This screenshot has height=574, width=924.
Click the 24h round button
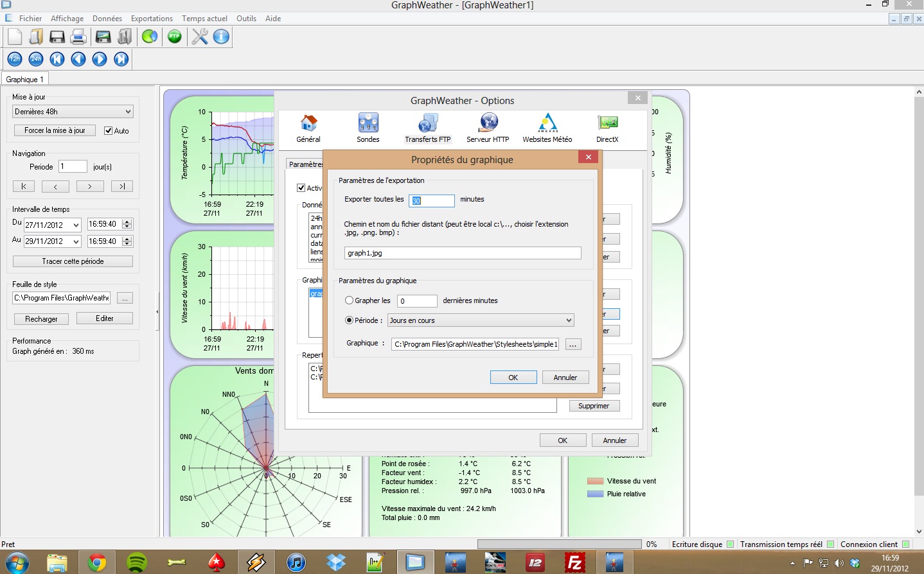coord(36,59)
